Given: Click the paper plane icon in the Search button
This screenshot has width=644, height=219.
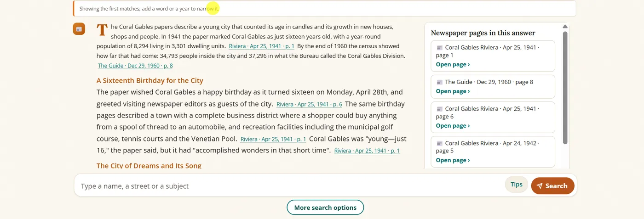Looking at the screenshot, I should (540, 186).
